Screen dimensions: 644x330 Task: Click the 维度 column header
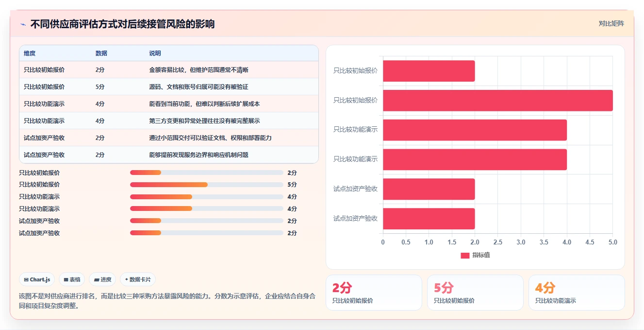click(x=30, y=53)
